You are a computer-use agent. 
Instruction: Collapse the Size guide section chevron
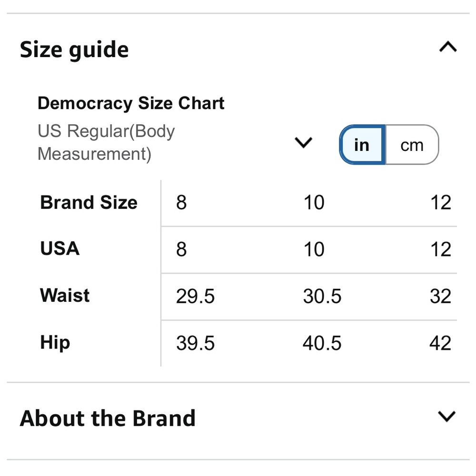(448, 47)
